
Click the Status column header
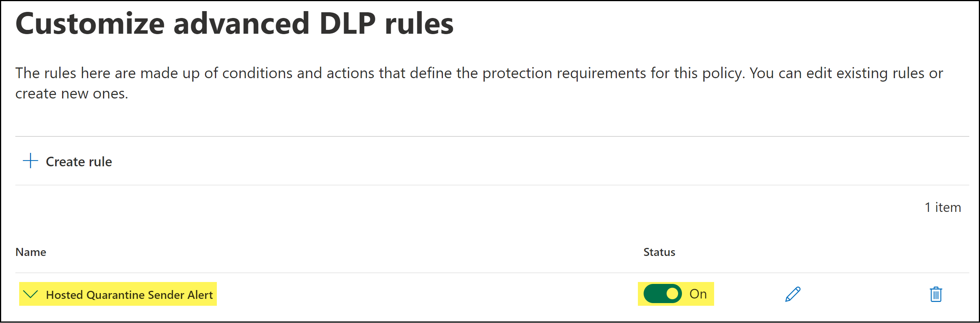[x=659, y=252]
